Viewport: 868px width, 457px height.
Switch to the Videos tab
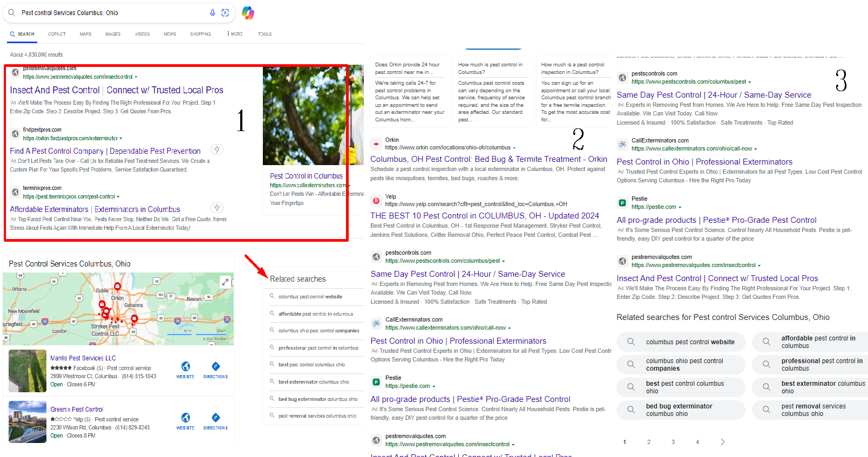tap(143, 34)
